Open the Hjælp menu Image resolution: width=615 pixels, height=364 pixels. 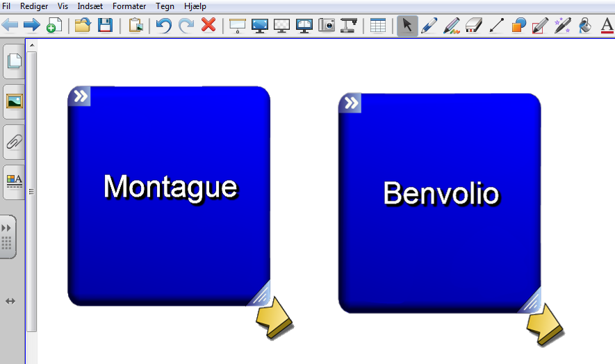pyautogui.click(x=195, y=6)
